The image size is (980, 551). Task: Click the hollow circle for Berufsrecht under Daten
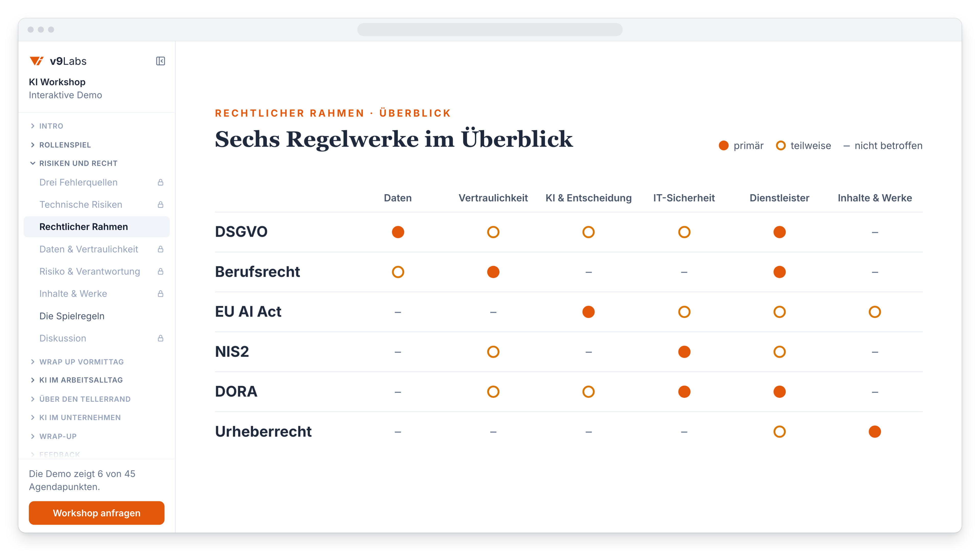pos(398,272)
